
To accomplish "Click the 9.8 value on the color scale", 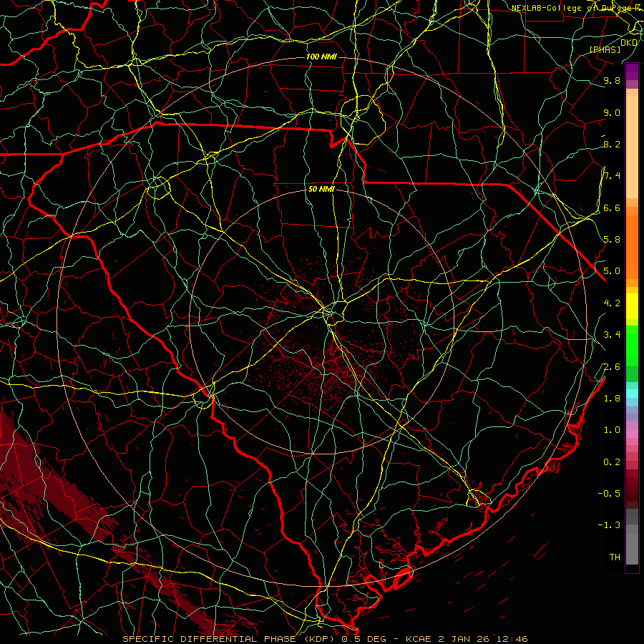I will 612,80.
